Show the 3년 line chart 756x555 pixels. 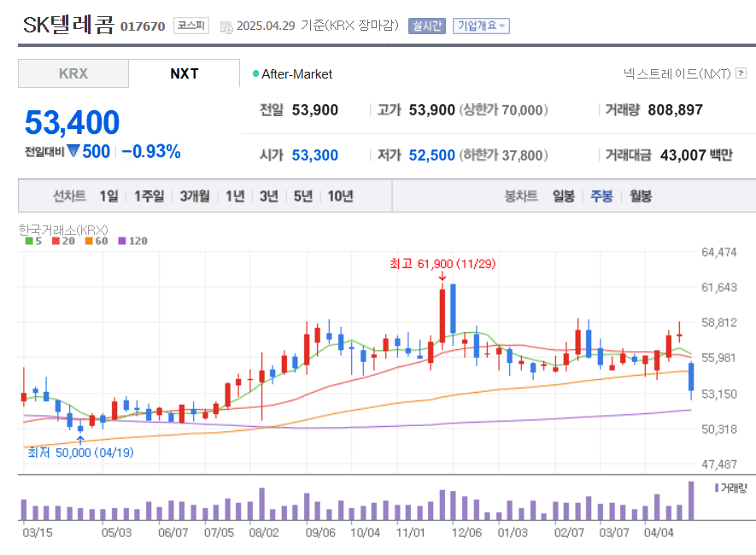[x=269, y=196]
